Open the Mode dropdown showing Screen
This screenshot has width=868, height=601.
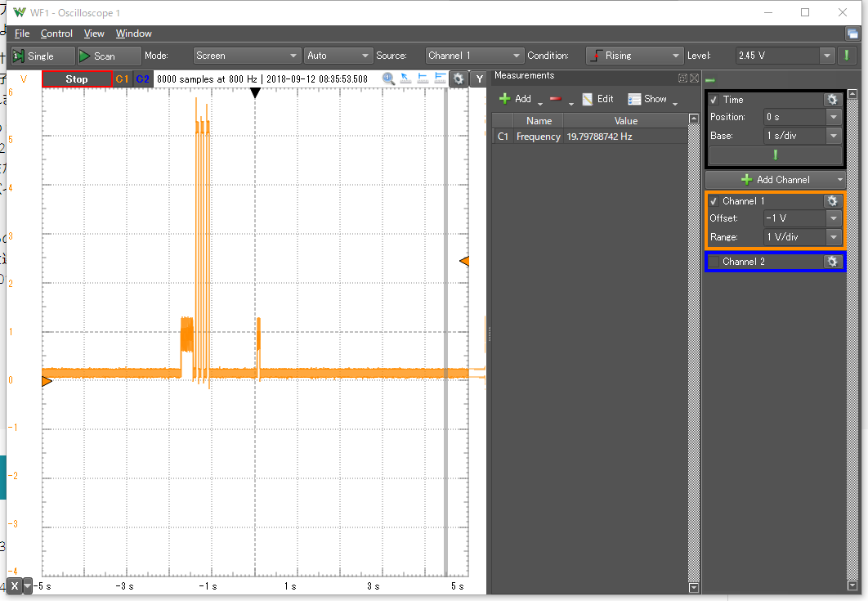(x=247, y=56)
